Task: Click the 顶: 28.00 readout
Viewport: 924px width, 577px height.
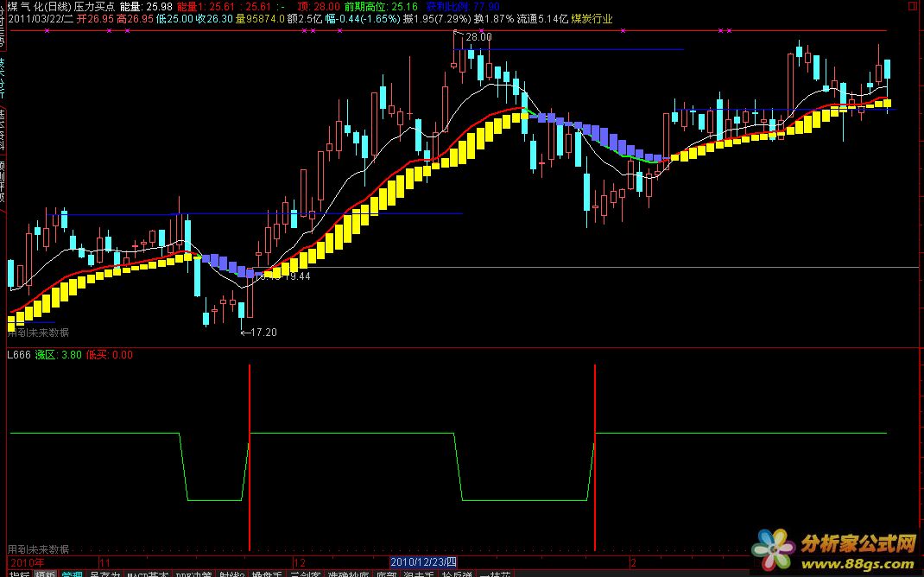Action: (319, 7)
